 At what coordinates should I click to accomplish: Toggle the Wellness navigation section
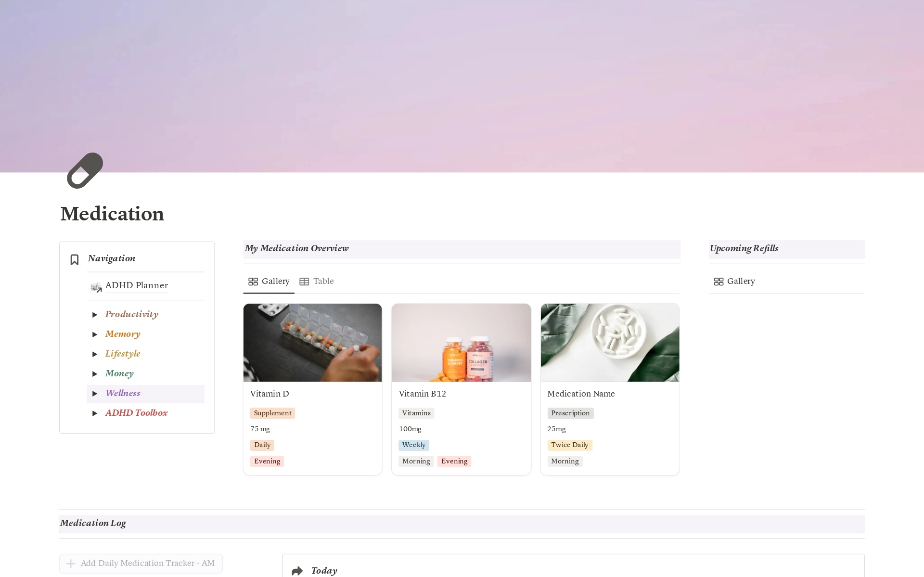click(x=96, y=394)
